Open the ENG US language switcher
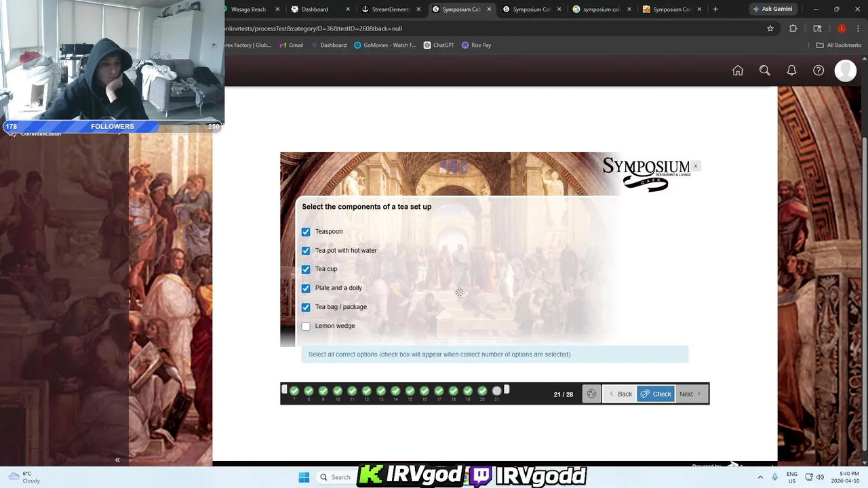 [791, 477]
